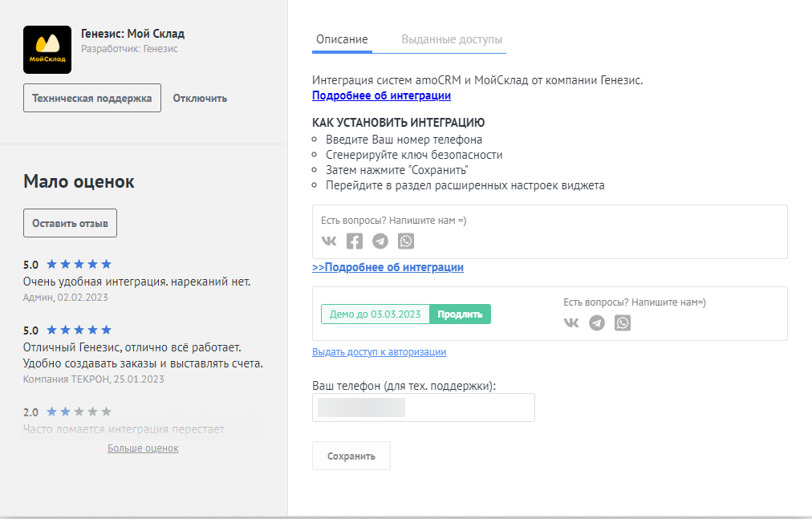This screenshot has height=519, width=812.
Task: Open VK icon under the first "Есть вопросы?" prompt
Action: pos(329,241)
